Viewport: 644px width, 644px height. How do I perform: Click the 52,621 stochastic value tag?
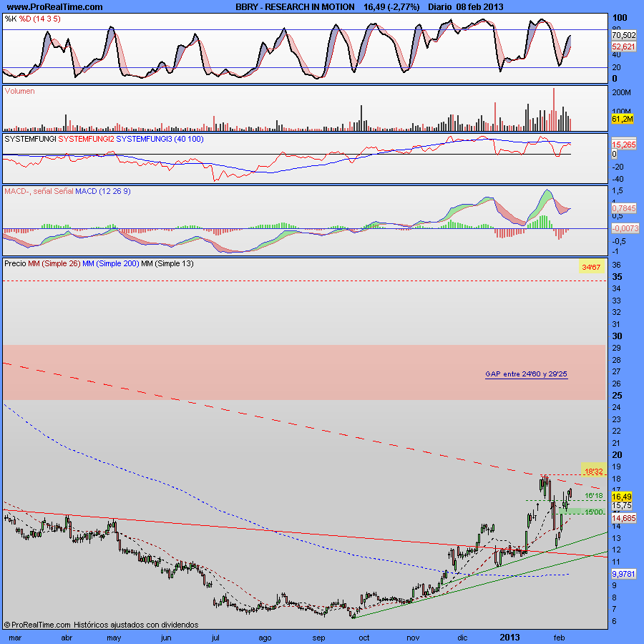pyautogui.click(x=623, y=47)
